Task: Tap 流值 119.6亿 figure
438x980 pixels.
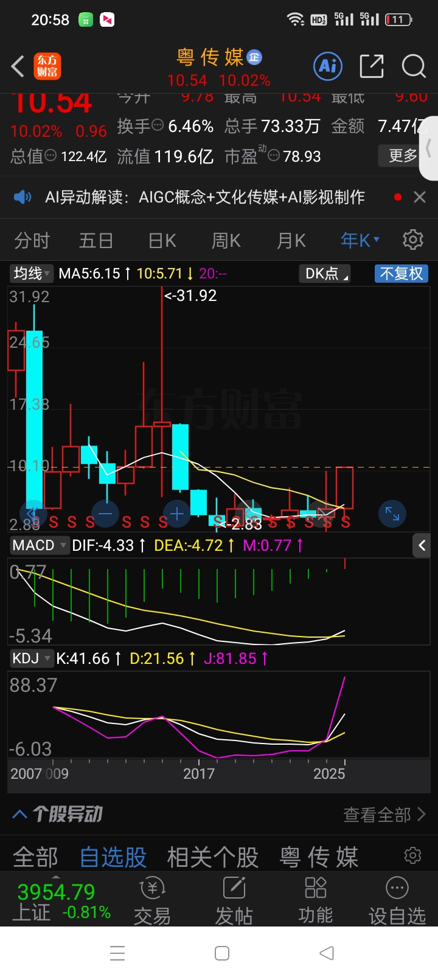Action: point(165,156)
